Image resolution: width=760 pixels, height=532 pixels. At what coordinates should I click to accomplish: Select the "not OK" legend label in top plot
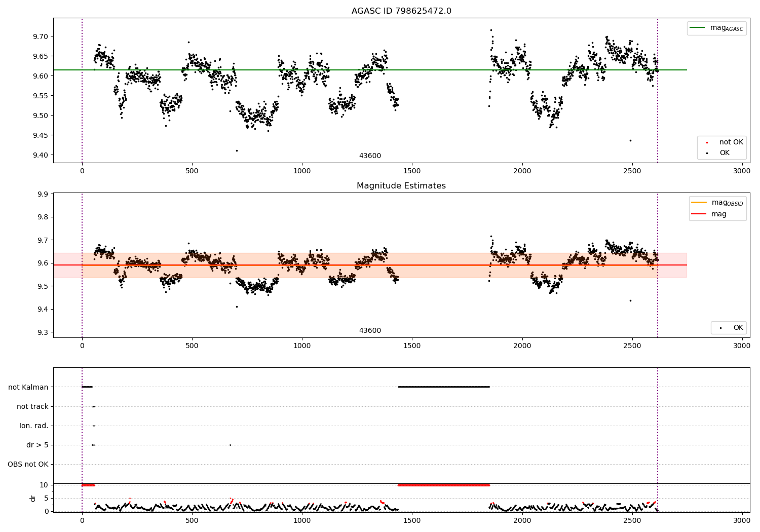(731, 142)
